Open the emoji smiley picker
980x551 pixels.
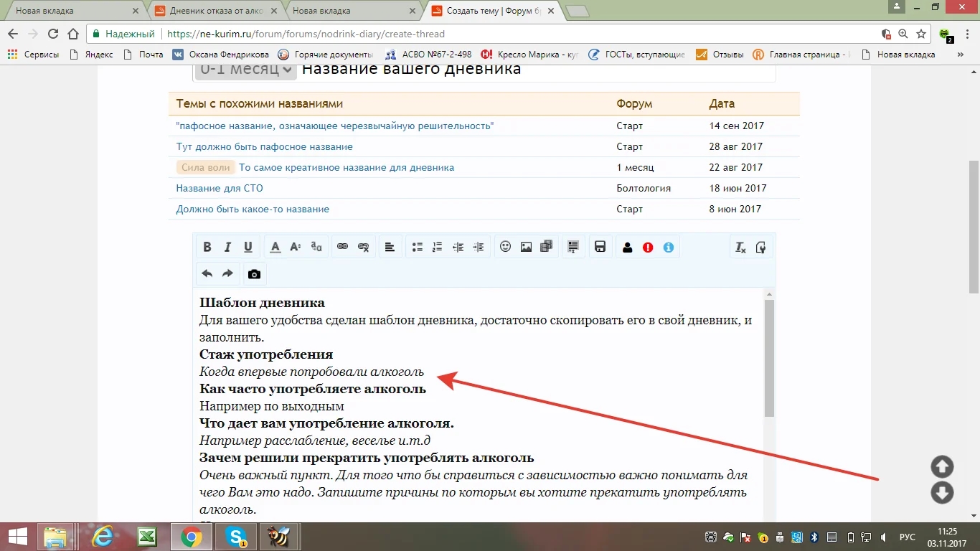point(505,247)
